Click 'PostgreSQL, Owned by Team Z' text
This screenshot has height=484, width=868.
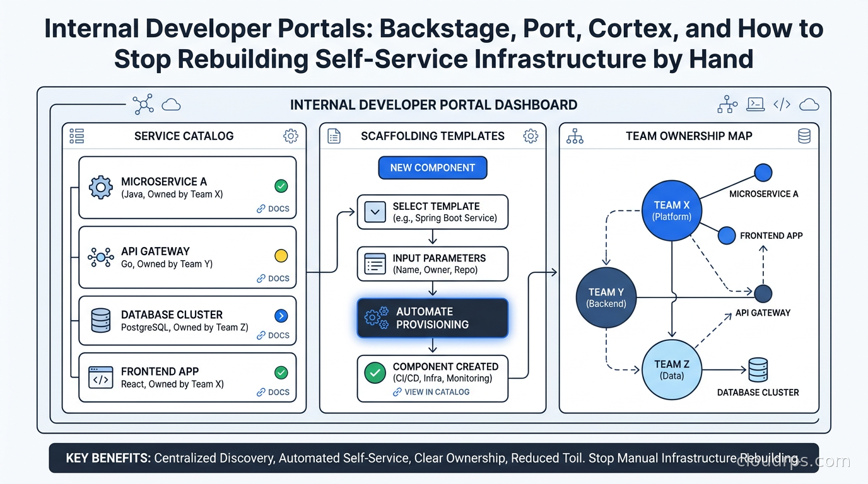click(x=184, y=327)
